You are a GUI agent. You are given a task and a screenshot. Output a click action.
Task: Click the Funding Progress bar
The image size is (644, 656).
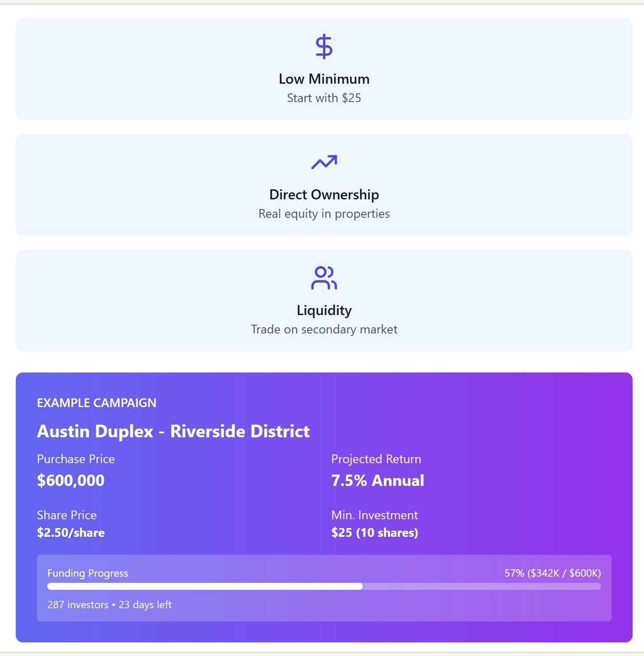tap(324, 586)
